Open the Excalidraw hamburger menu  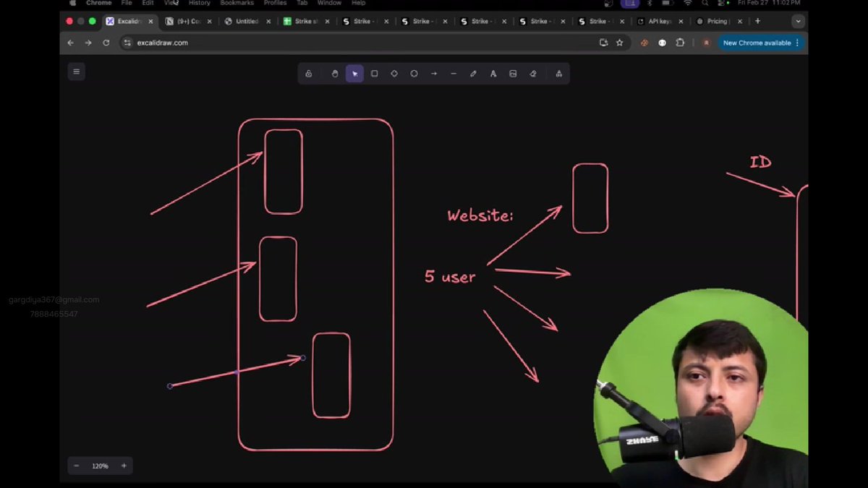coord(76,72)
